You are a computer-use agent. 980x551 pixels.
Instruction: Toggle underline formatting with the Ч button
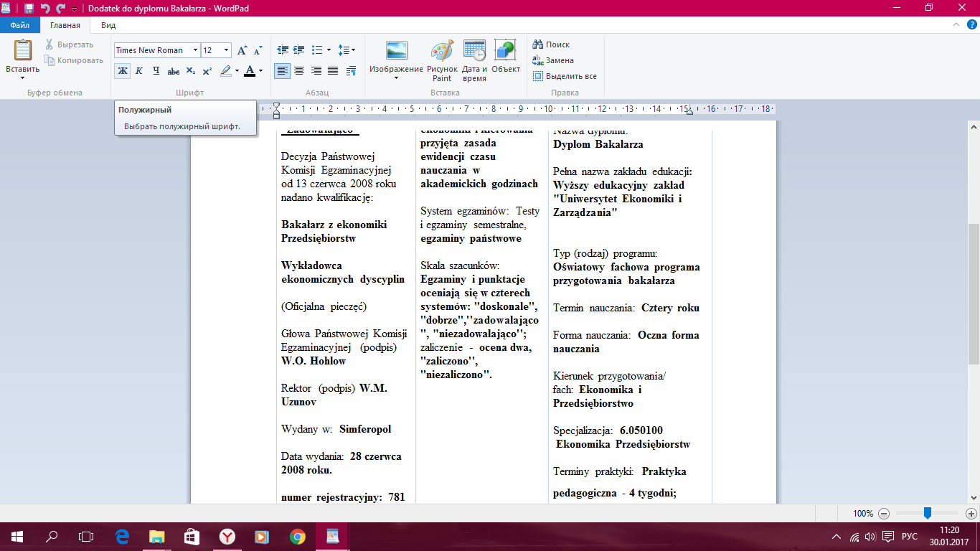(156, 70)
